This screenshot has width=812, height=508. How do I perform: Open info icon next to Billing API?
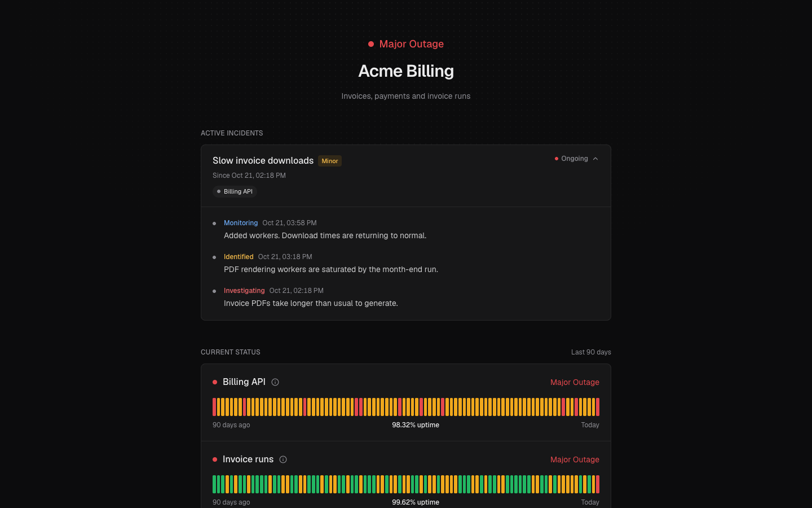275,382
